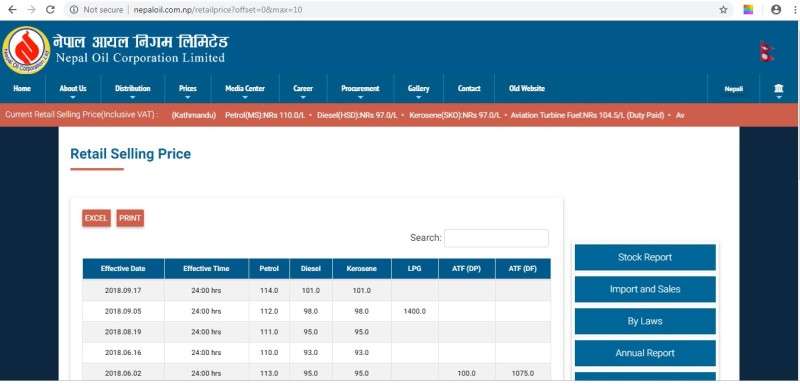This screenshot has width=800, height=384.
Task: Expand the Prices menu
Action: (188, 88)
